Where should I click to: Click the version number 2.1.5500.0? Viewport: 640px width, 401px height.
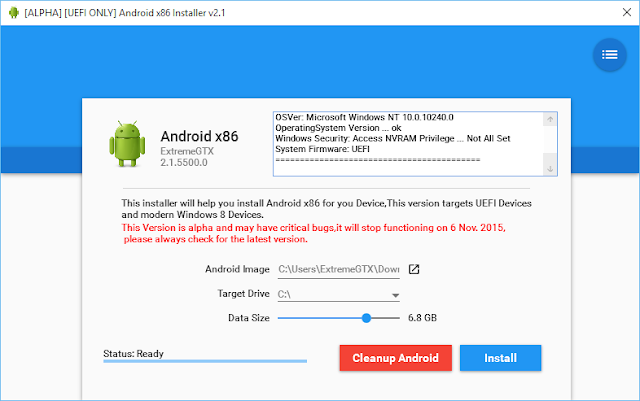(x=184, y=163)
